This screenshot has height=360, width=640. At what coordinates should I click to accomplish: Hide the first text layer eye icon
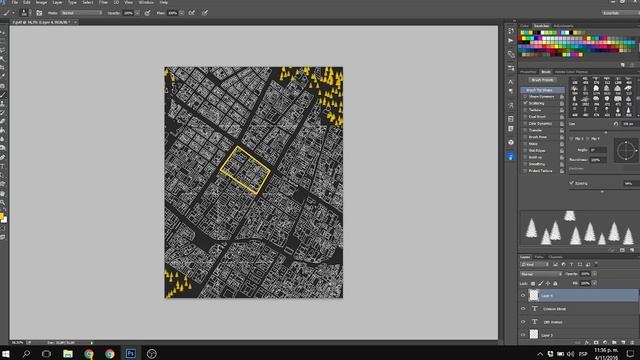[x=523, y=309]
